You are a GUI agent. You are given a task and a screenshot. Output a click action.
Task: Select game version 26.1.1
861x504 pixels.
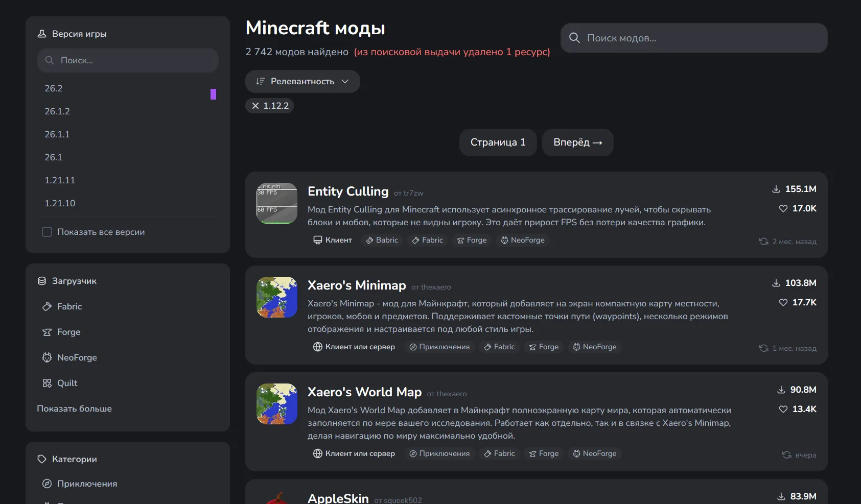pyautogui.click(x=57, y=134)
